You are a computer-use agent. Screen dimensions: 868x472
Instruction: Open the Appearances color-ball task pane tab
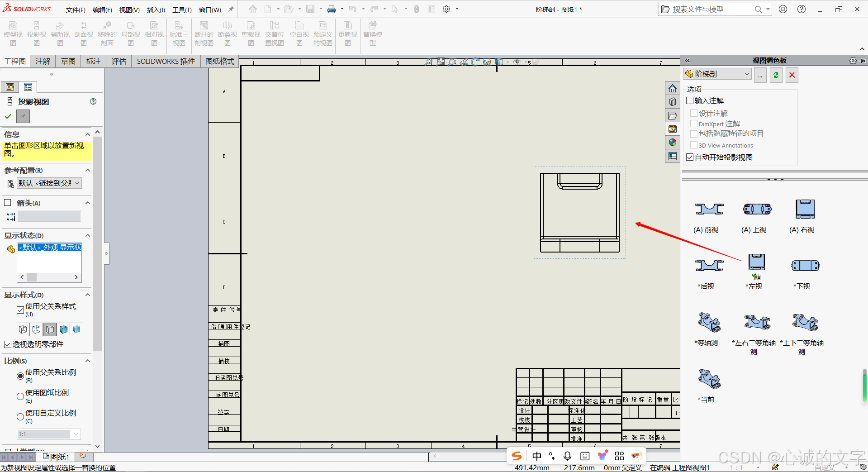(673, 143)
